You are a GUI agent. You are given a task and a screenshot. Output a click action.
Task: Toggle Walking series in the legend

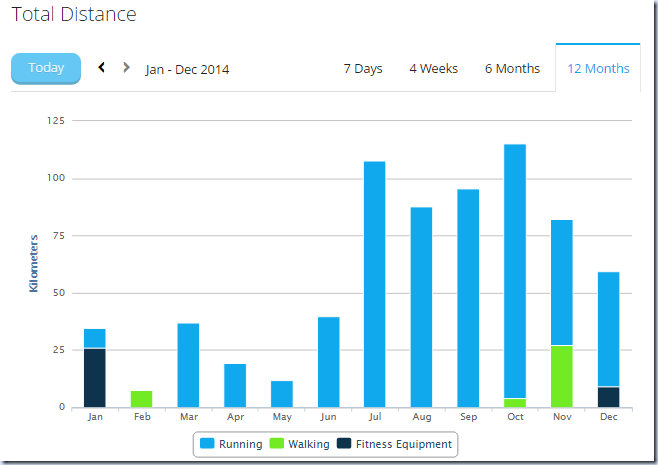(x=300, y=444)
